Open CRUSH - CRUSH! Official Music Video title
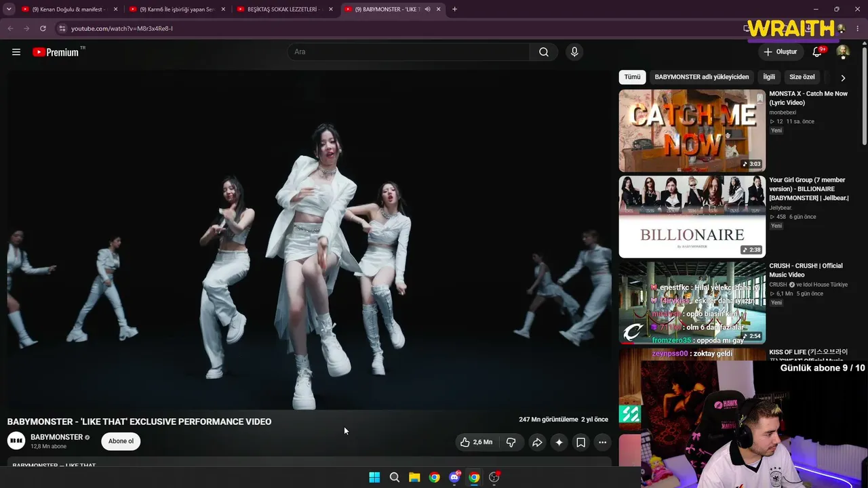Viewport: 868px width, 488px height. 806,270
